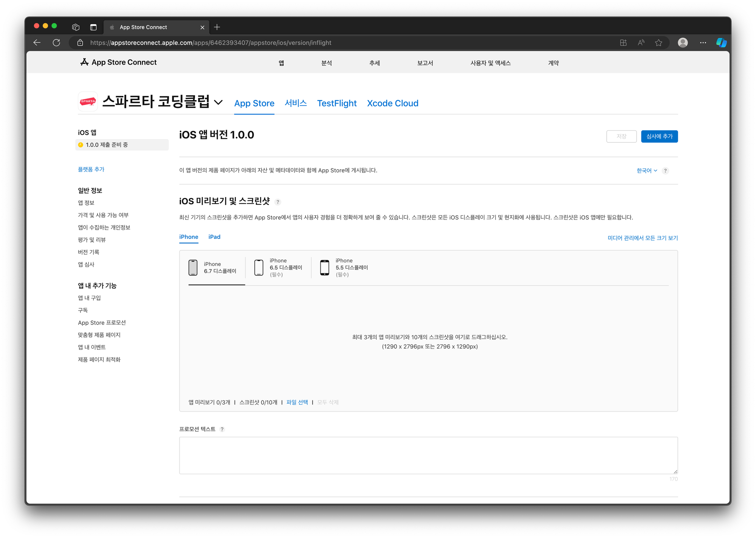756x538 pixels.
Task: Click the 심사에 추가 button
Action: tap(659, 136)
